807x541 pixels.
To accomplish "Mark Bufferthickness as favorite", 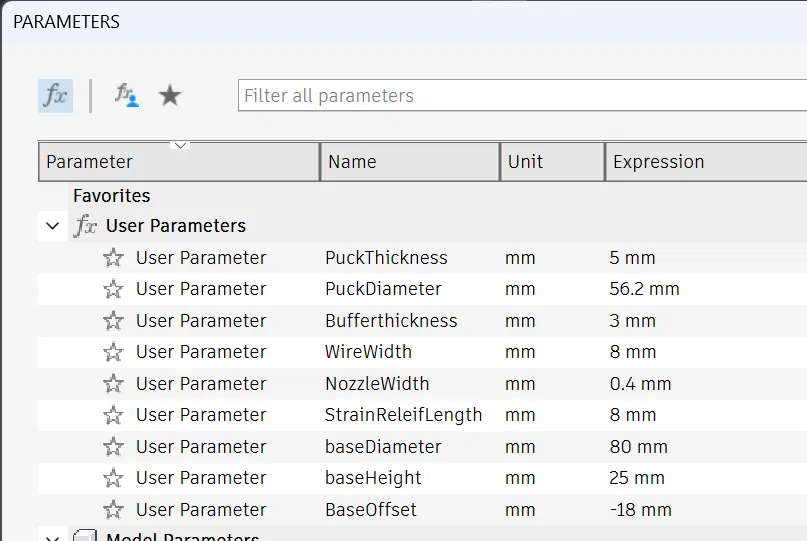I will click(x=114, y=321).
